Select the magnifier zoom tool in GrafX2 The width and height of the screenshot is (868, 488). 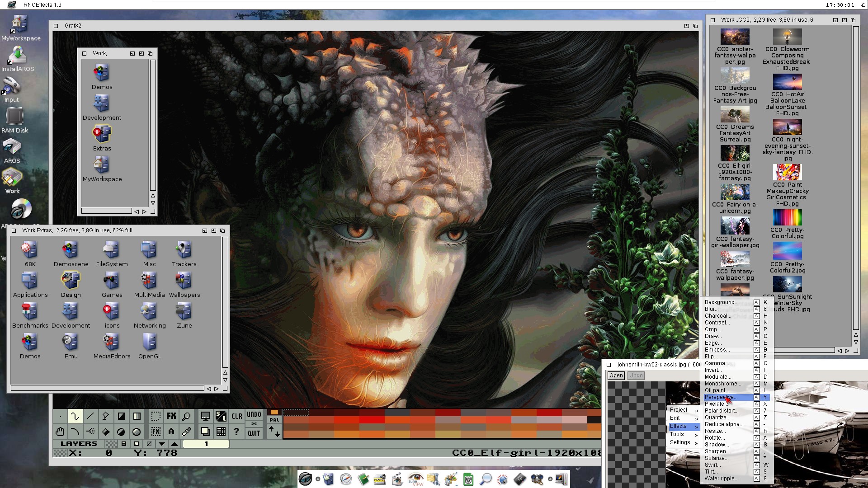pyautogui.click(x=186, y=416)
